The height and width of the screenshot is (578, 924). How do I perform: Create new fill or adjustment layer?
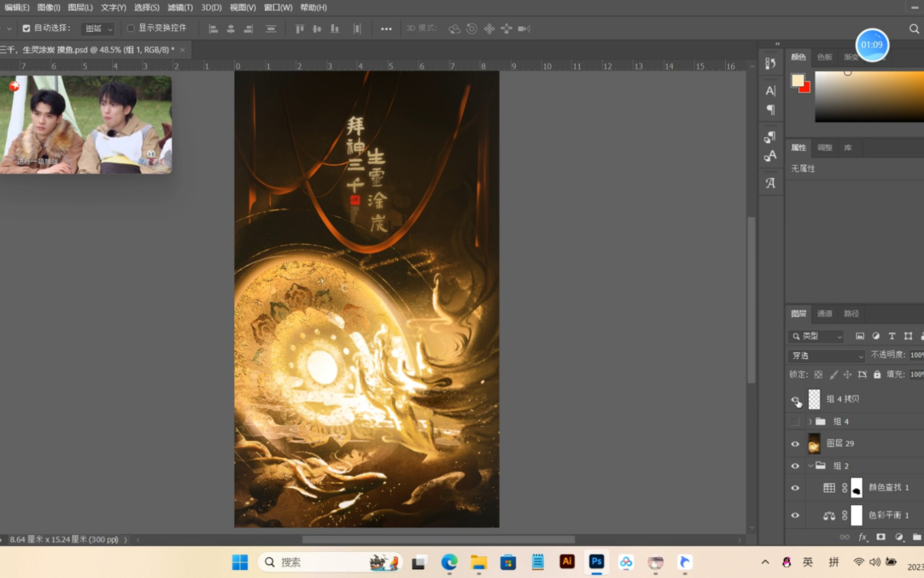[x=899, y=537]
